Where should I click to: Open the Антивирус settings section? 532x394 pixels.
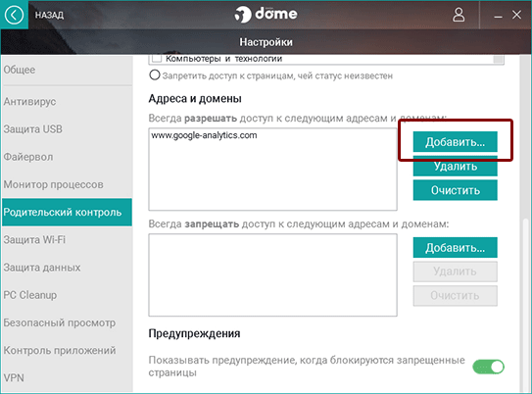29,101
